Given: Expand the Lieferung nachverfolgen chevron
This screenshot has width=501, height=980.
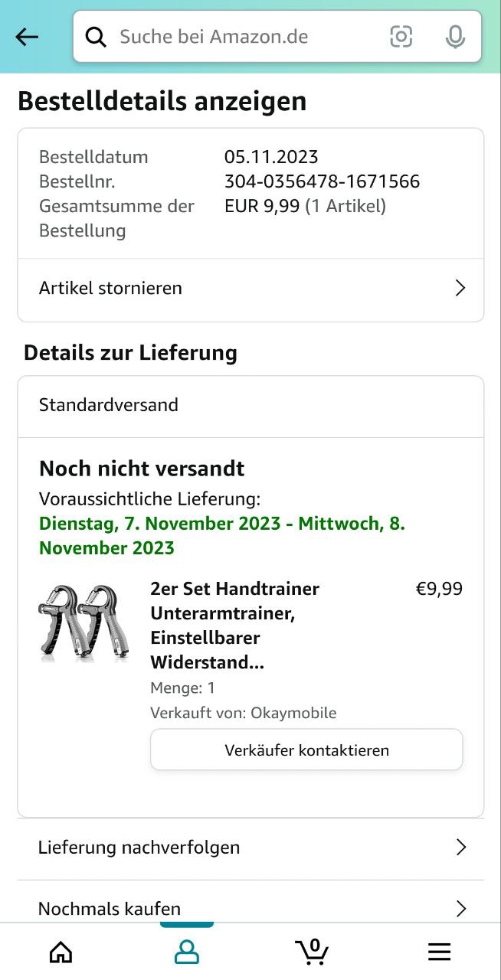Looking at the screenshot, I should coord(460,847).
